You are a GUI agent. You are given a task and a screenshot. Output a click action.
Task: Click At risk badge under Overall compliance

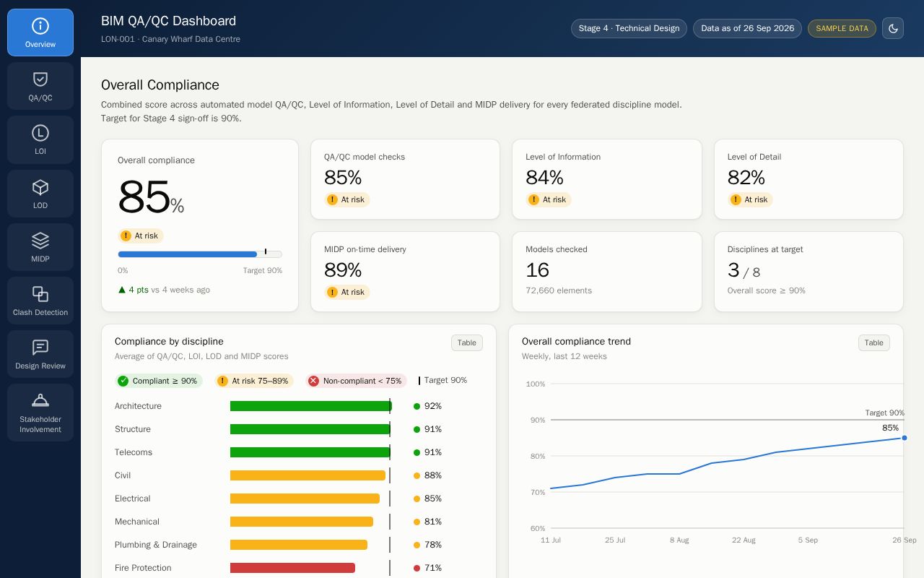(x=141, y=236)
